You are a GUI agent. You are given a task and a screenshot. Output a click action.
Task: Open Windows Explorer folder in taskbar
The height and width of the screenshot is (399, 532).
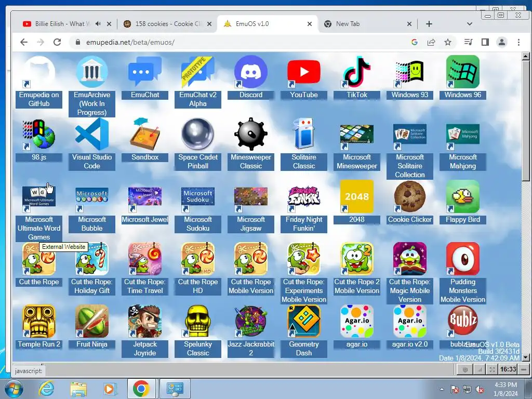78,389
